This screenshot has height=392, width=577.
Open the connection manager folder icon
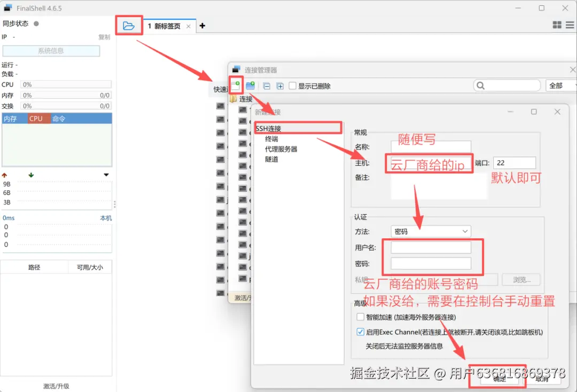click(128, 26)
